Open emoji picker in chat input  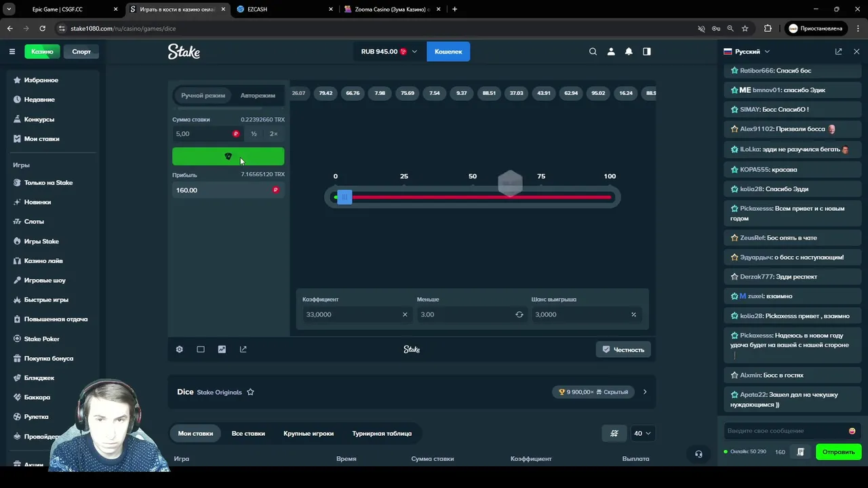click(x=852, y=431)
